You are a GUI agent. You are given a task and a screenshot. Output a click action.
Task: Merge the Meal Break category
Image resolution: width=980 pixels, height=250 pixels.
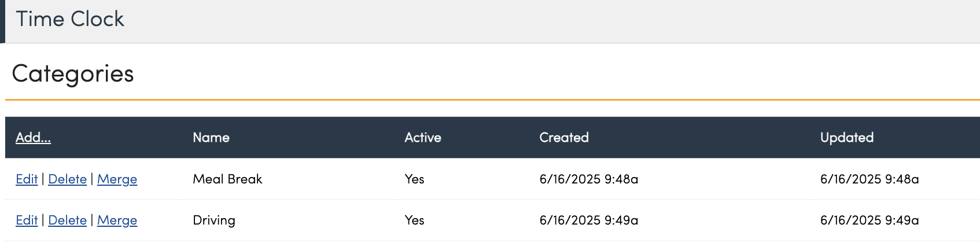117,179
